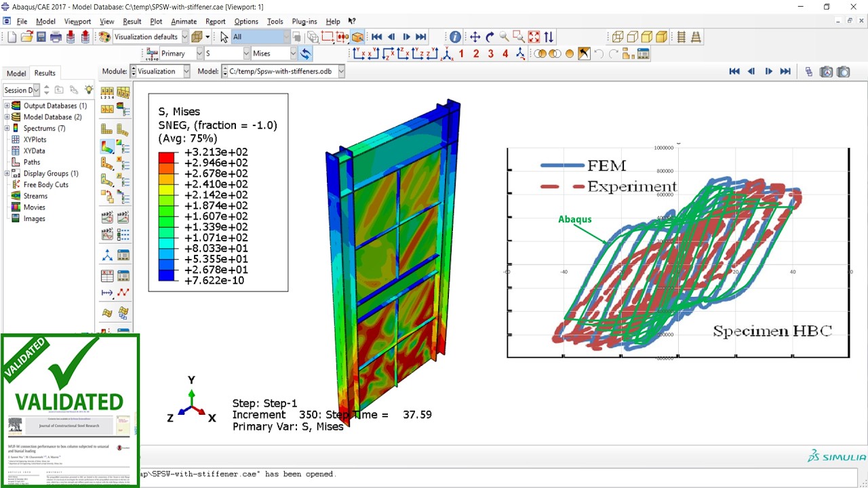Image resolution: width=868 pixels, height=488 pixels.
Task: Activate the Rotate View tool
Action: [x=490, y=37]
